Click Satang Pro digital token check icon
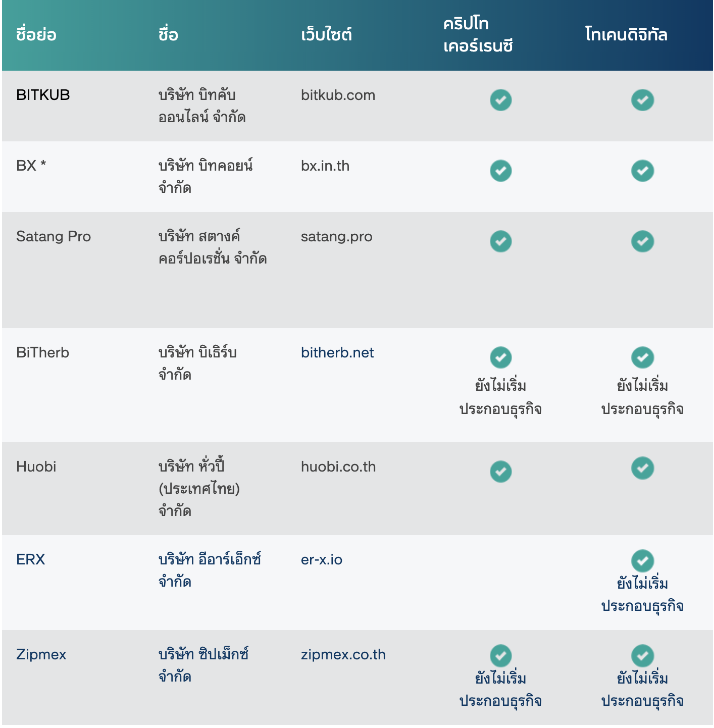 pyautogui.click(x=642, y=241)
